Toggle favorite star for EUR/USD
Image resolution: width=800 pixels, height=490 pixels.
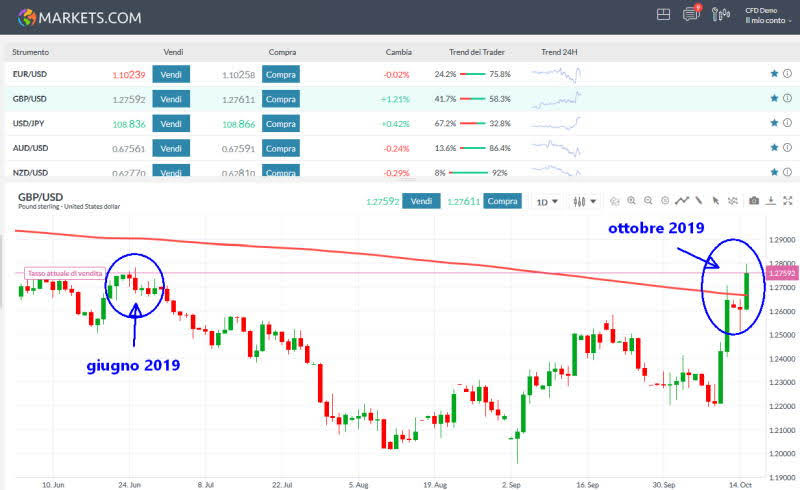click(773, 73)
